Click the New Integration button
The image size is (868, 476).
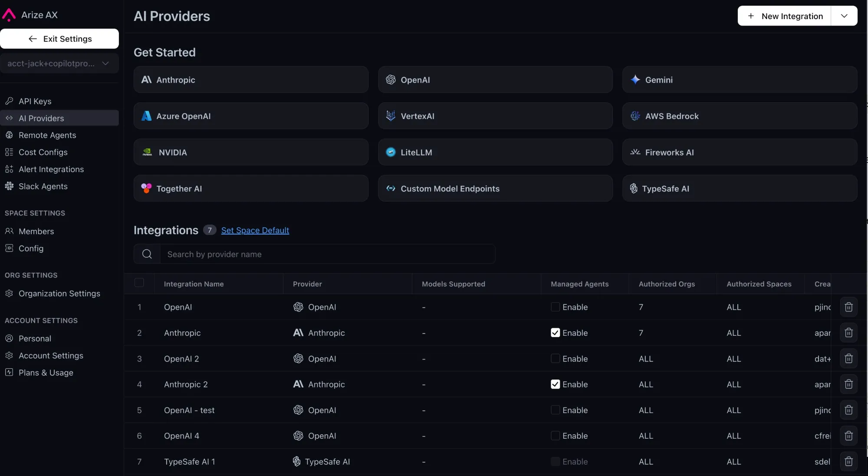tap(784, 16)
